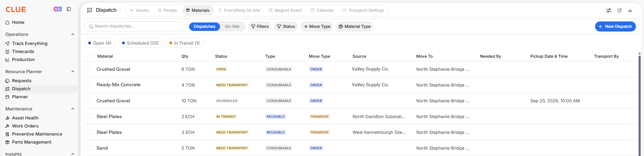Click the Timecards clock icon
This screenshot has width=644, height=156.
(x=7, y=52)
